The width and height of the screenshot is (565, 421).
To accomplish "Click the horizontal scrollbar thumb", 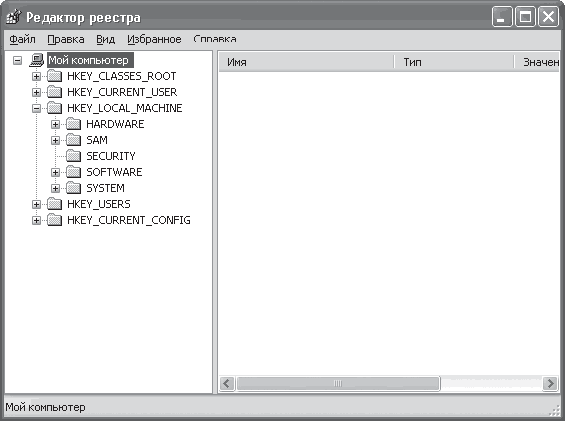I will (x=338, y=383).
